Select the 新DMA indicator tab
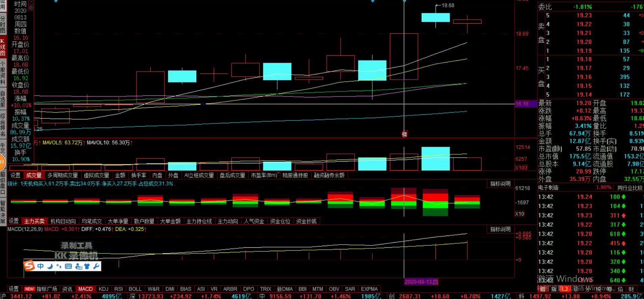Screen dimensions: 644x299 [284, 289]
